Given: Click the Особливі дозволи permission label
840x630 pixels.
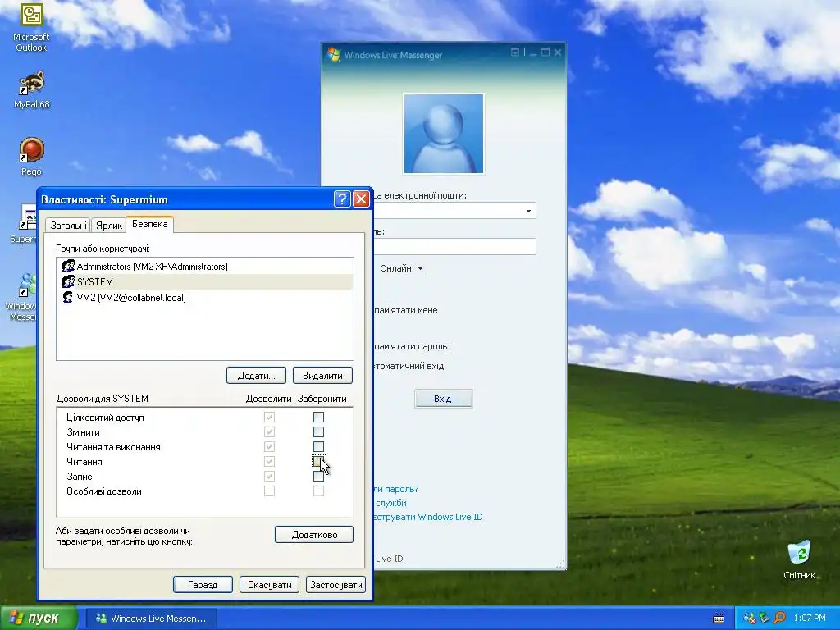Looking at the screenshot, I should (x=104, y=491).
